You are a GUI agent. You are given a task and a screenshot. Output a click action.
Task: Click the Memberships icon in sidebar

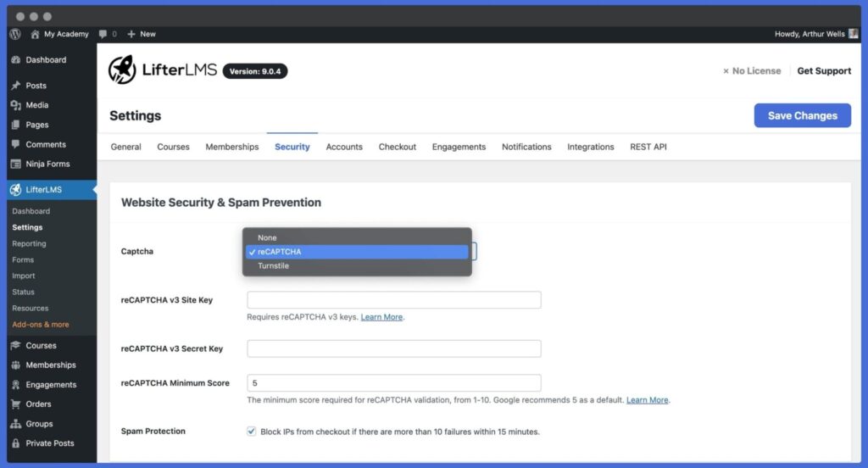[x=16, y=365]
